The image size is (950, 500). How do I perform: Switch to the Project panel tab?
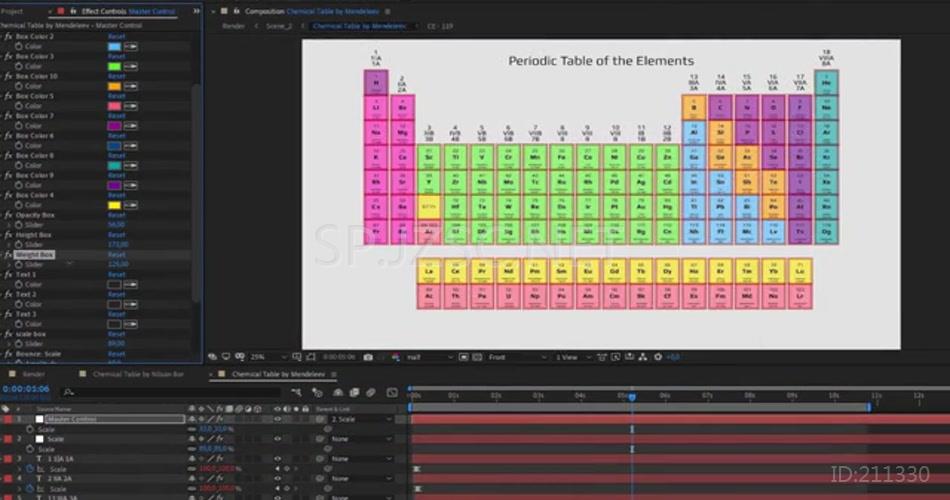(x=12, y=11)
